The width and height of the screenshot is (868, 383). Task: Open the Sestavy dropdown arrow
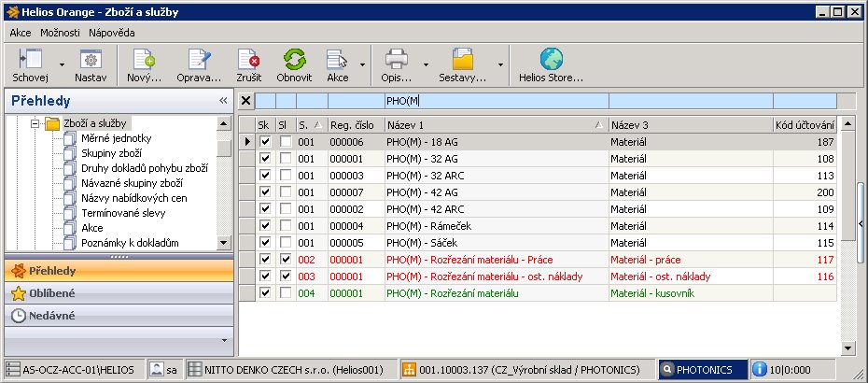(x=500, y=64)
